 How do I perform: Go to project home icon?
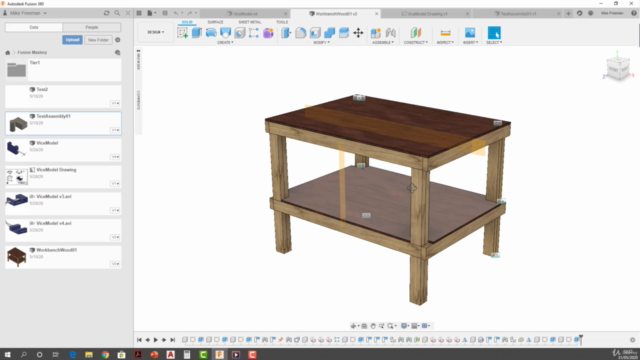[x=7, y=53]
